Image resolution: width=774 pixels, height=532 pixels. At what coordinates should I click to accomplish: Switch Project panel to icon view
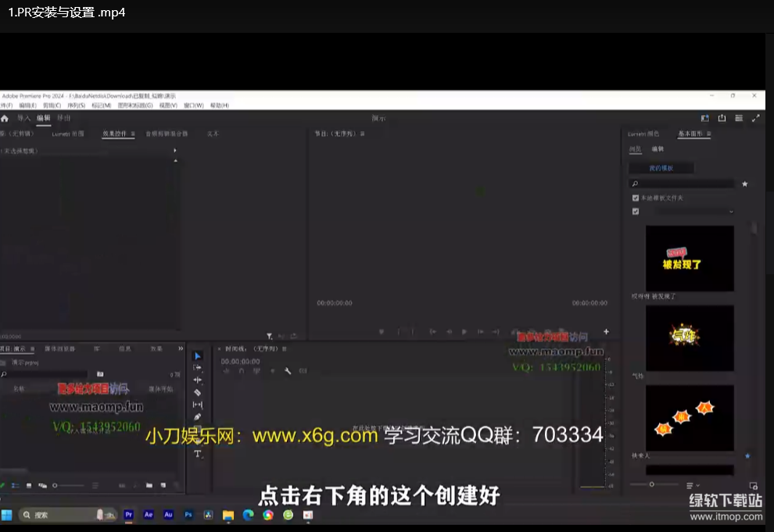(29, 486)
